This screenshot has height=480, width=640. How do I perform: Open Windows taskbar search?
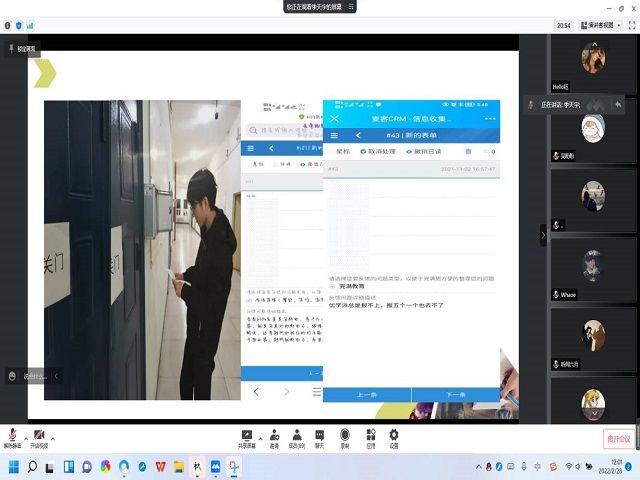32,467
